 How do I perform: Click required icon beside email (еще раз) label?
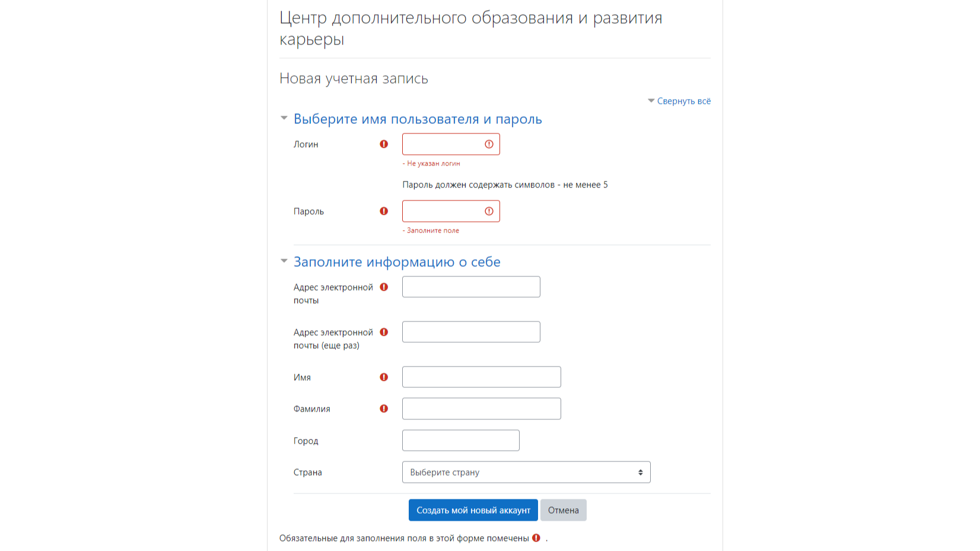[x=384, y=332]
